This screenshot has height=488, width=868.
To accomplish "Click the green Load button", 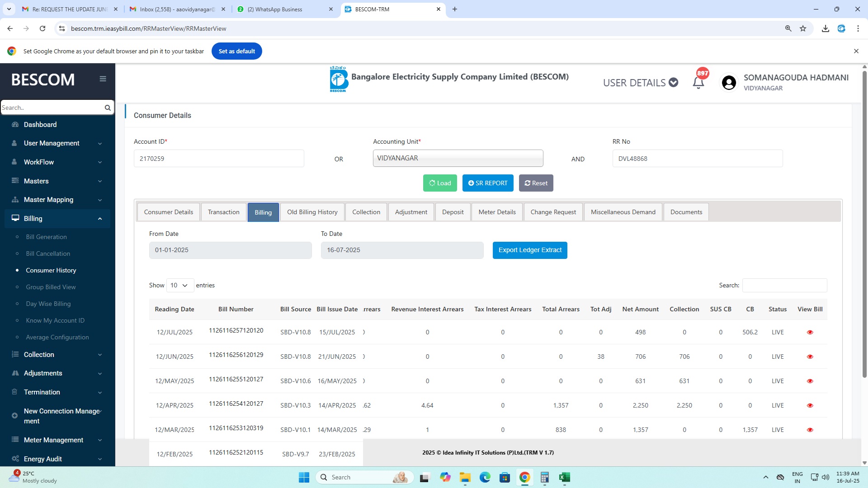I will pyautogui.click(x=440, y=183).
